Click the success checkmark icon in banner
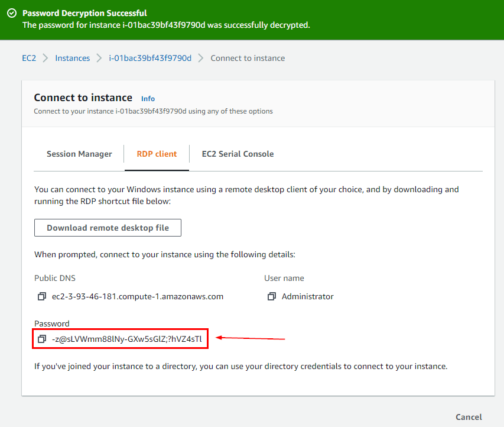Image resolution: width=504 pixels, height=427 pixels. 11,12
